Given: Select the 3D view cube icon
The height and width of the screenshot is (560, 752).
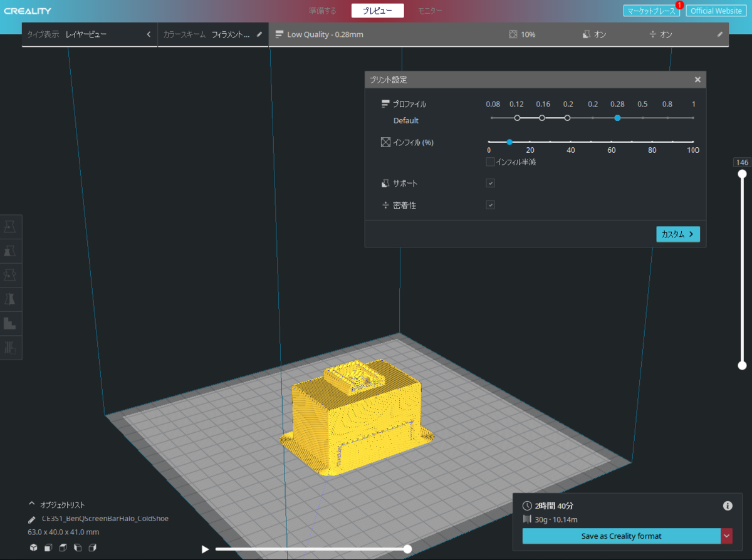Looking at the screenshot, I should [x=33, y=548].
